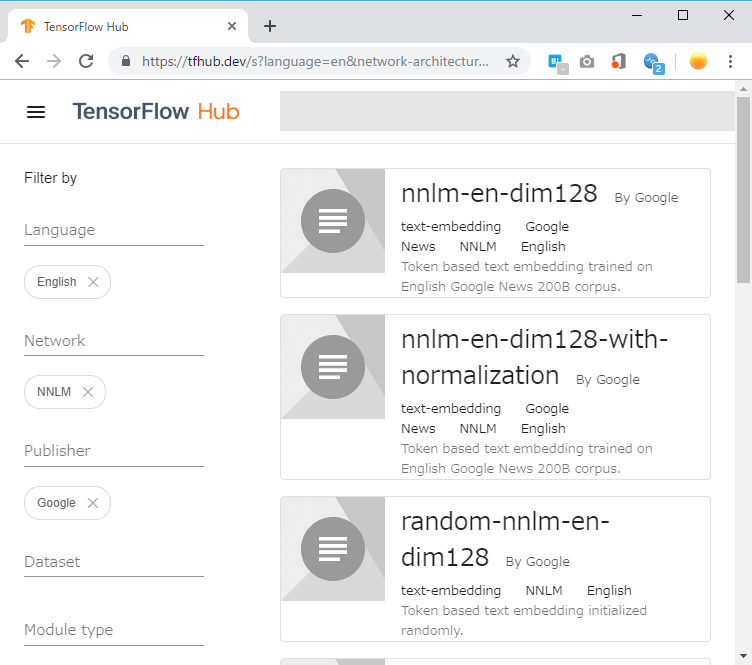Open the random-nnlm-en-dim128 module
The image size is (752, 665).
[505, 539]
